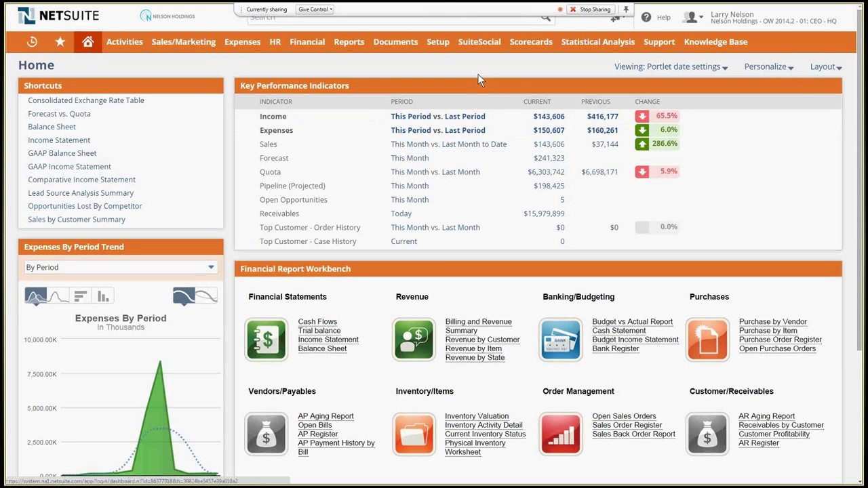This screenshot has height=488, width=868.
Task: Expand the Layout menu
Action: [825, 66]
